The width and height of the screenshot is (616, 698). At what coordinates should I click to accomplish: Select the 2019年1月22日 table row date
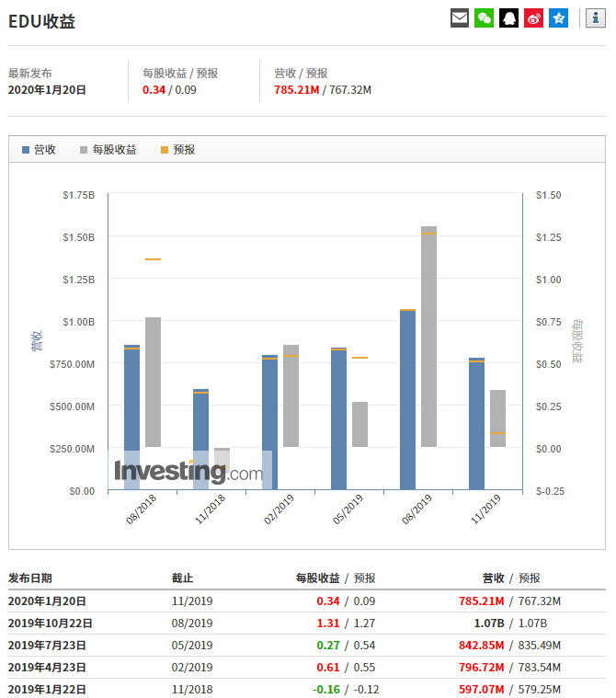tap(47, 690)
